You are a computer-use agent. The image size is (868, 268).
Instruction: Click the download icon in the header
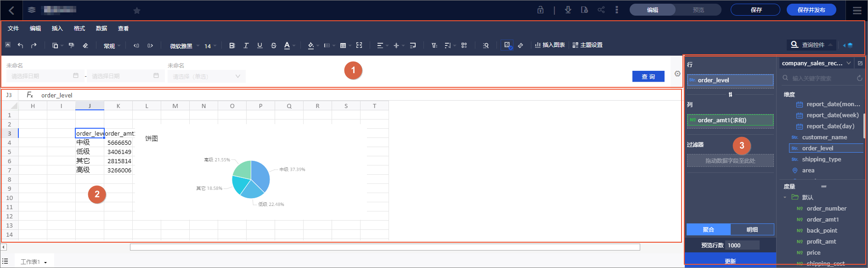(x=568, y=10)
